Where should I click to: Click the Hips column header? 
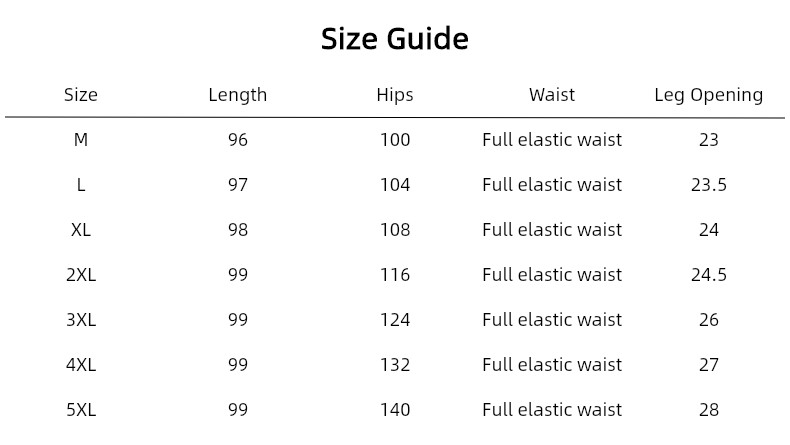point(394,95)
